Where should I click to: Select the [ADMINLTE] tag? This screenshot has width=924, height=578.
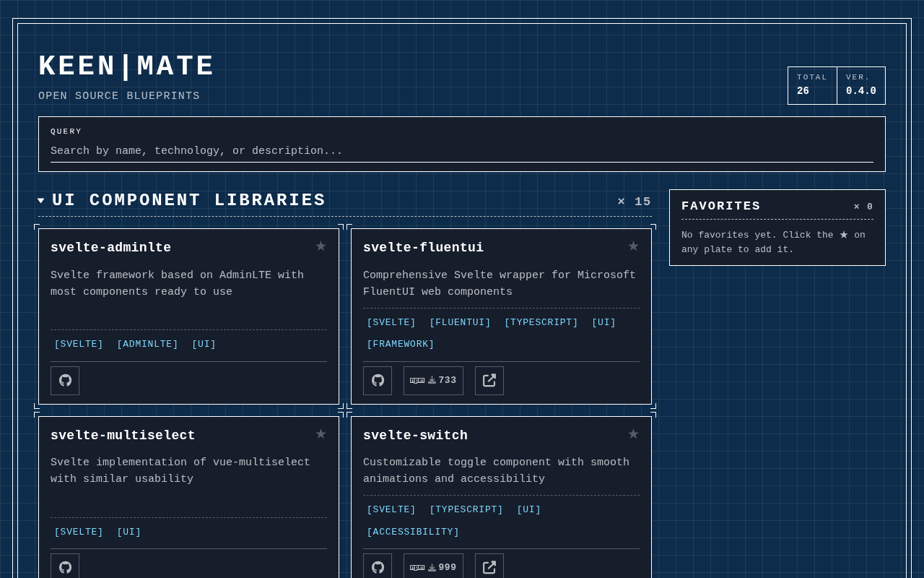coord(147,345)
